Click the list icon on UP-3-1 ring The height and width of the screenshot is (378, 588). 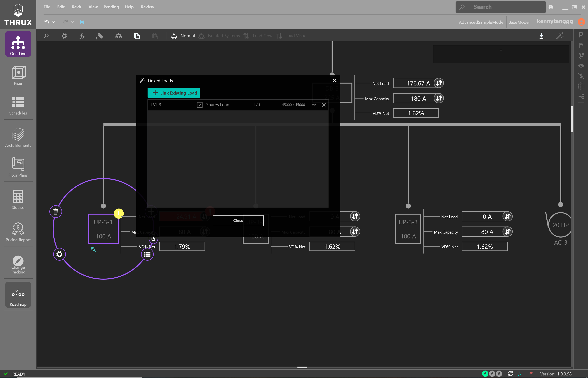(147, 254)
